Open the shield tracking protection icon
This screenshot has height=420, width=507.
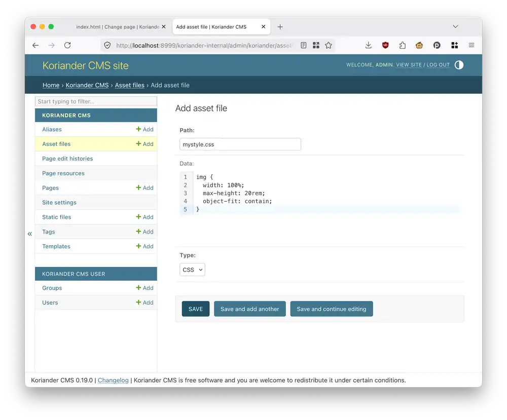tap(107, 45)
